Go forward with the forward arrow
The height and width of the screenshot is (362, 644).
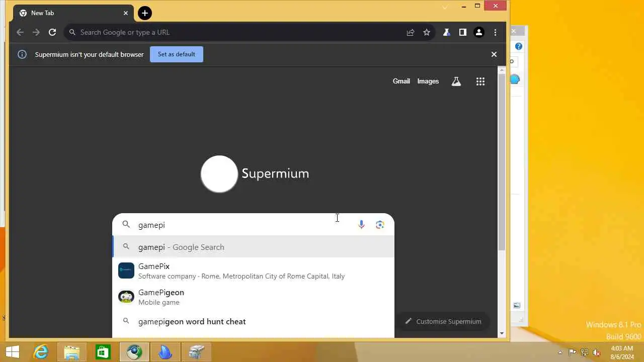coord(36,32)
